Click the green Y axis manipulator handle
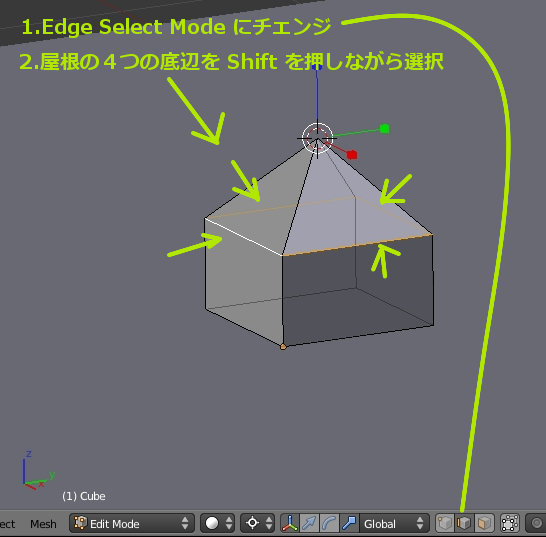546x537 pixels. pos(384,129)
